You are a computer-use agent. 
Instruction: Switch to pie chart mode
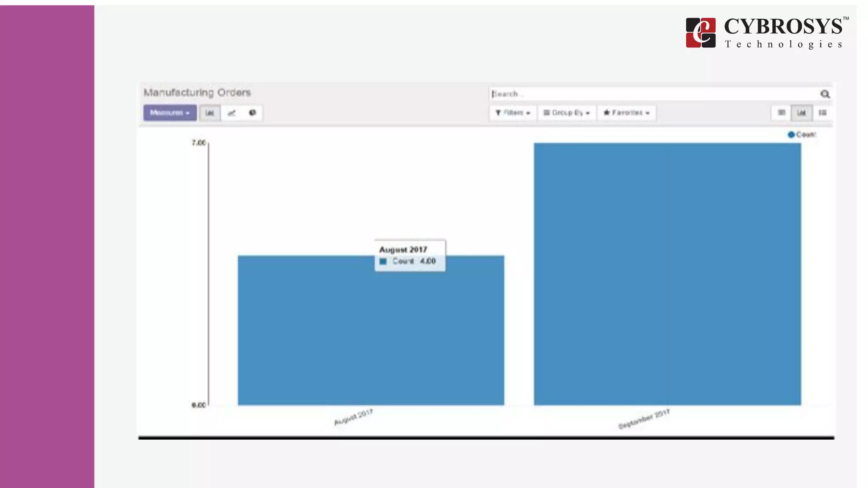pos(253,113)
